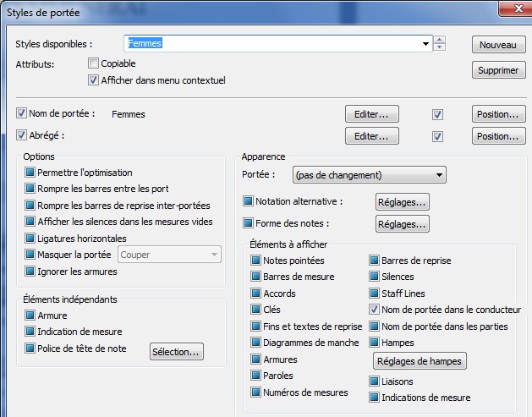Open the Masquer la portée Couper dropdown

pos(212,254)
